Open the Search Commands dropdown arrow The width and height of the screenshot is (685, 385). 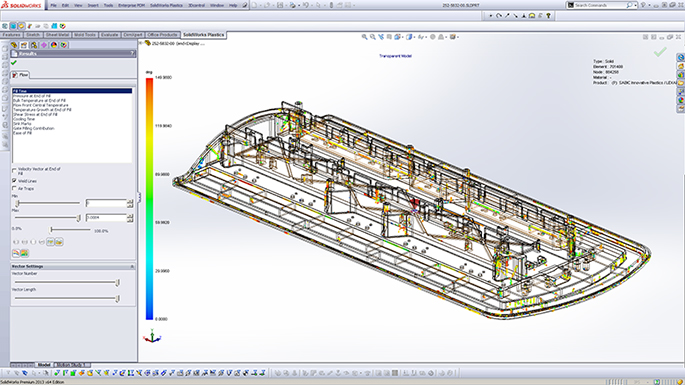[x=635, y=5]
